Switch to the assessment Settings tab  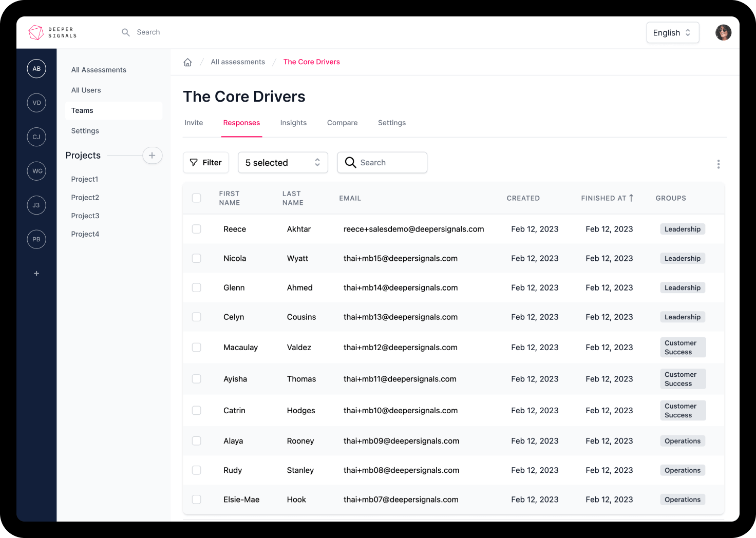tap(392, 123)
